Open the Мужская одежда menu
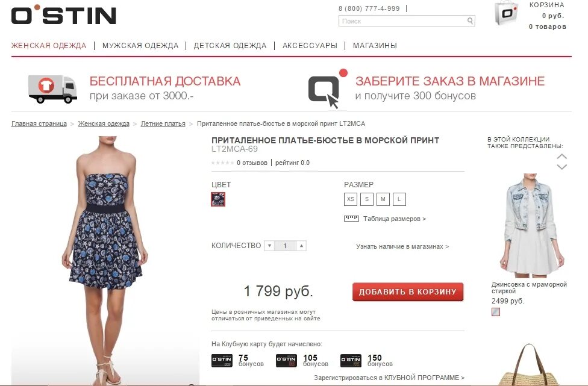Image resolution: width=588 pixels, height=386 pixels. tap(140, 46)
